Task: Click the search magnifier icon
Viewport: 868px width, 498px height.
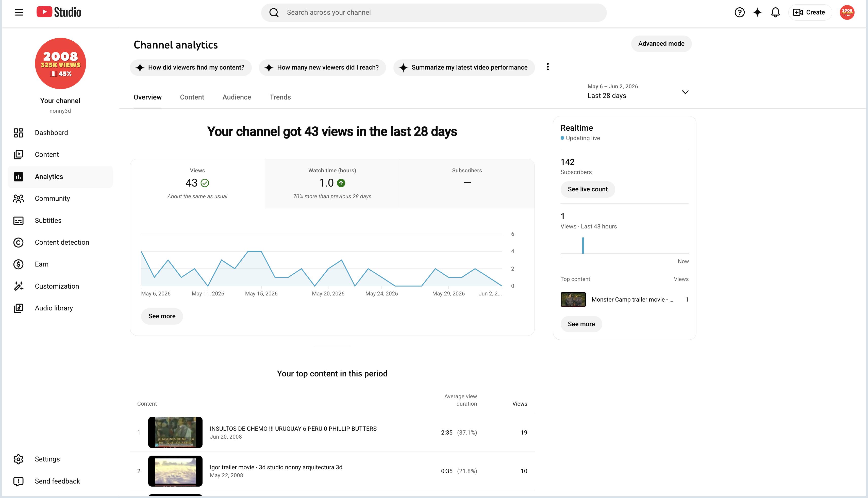Action: (x=274, y=13)
